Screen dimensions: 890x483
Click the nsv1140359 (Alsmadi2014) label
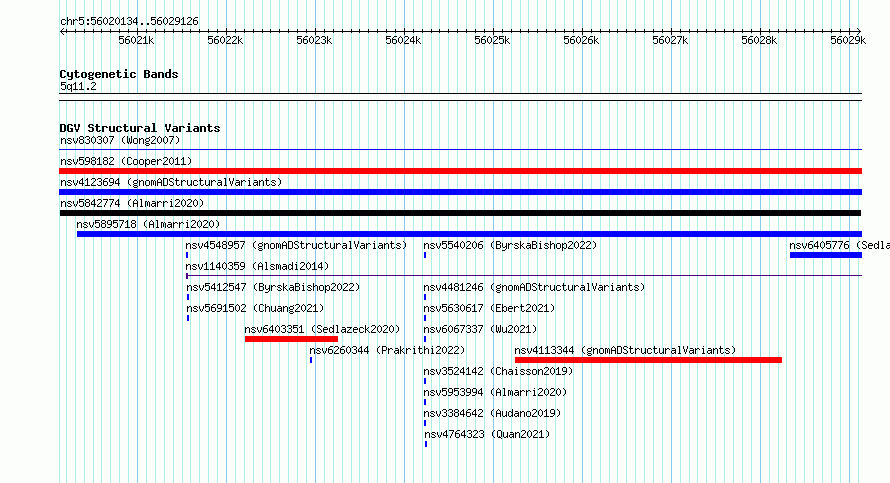click(x=257, y=266)
